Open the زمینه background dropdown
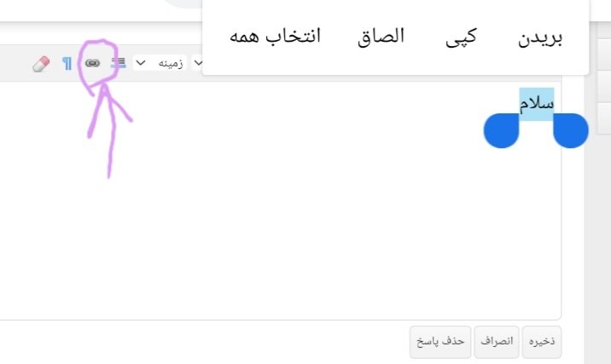Image resolution: width=611 pixels, height=364 pixels. point(160,63)
